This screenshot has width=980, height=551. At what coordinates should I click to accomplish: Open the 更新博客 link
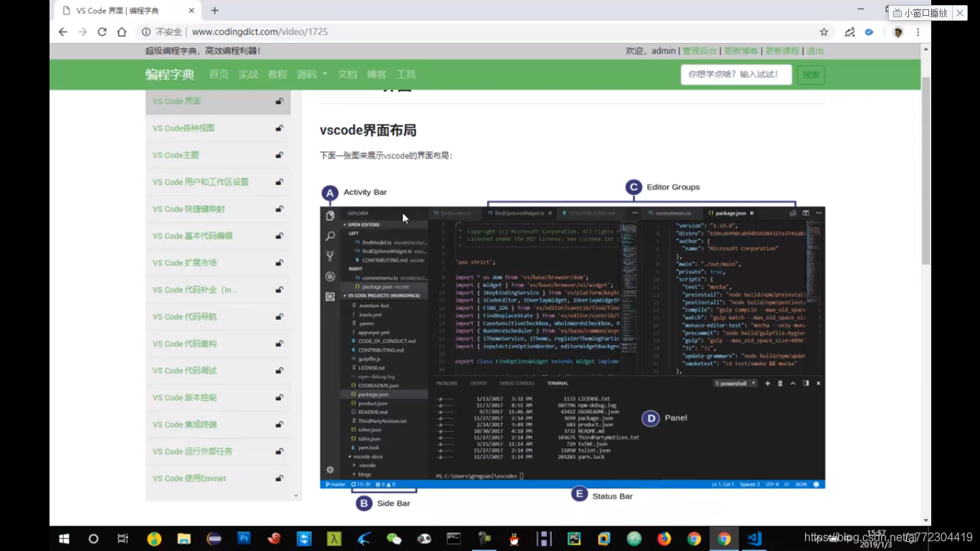coord(741,51)
